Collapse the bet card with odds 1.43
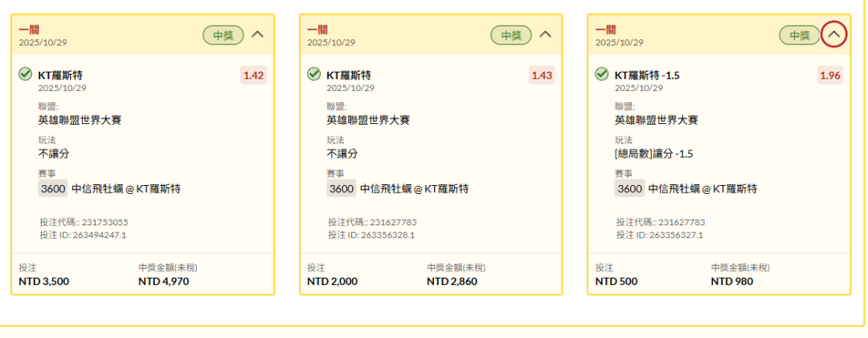The image size is (868, 338). click(545, 35)
